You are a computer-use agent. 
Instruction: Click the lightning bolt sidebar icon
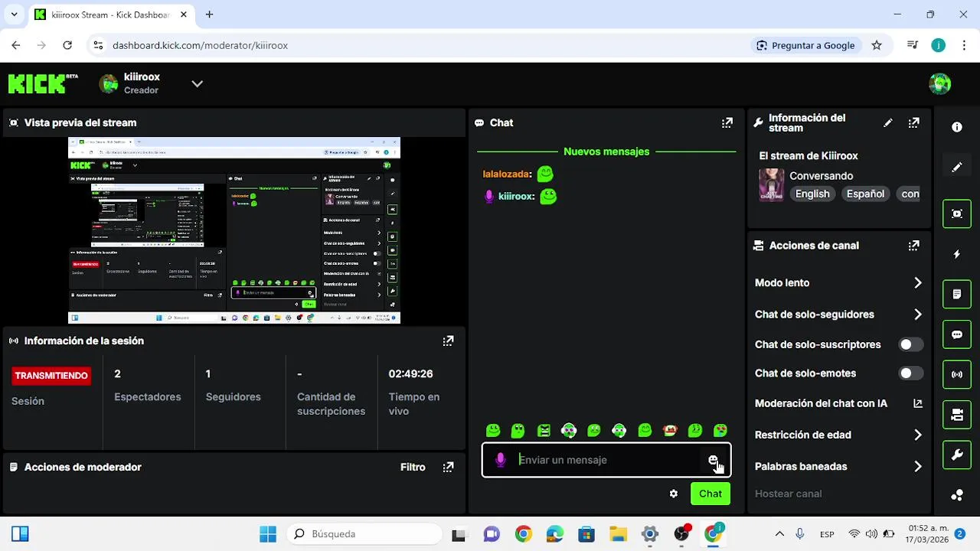[957, 254]
